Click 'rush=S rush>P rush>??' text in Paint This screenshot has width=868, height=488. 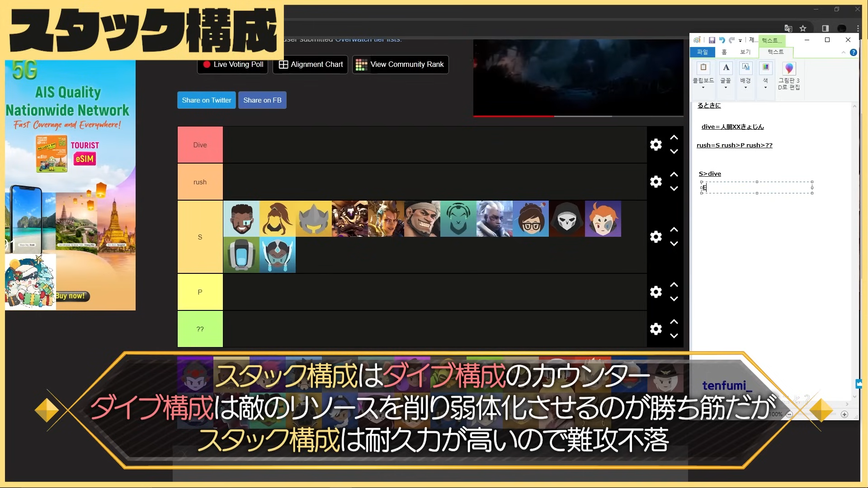tap(734, 145)
